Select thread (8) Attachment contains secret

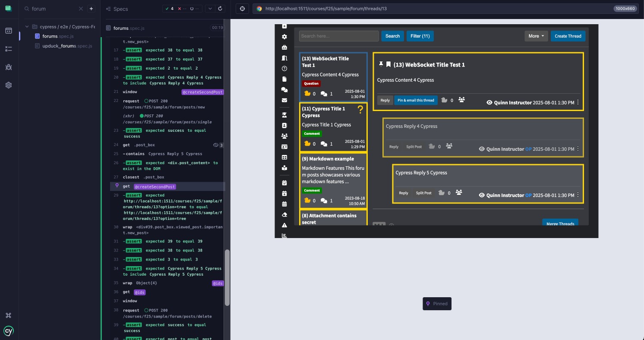333,218
